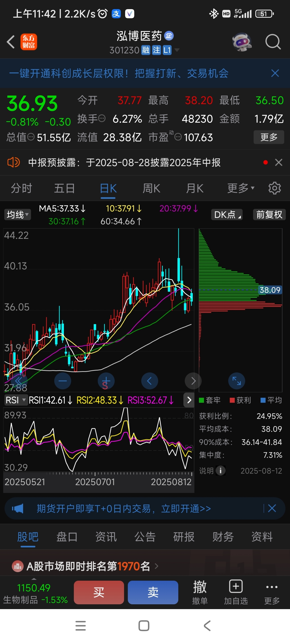Screen dimensions: 290x644
Task: Open the RSI indicator dropdown
Action: tap(16, 400)
